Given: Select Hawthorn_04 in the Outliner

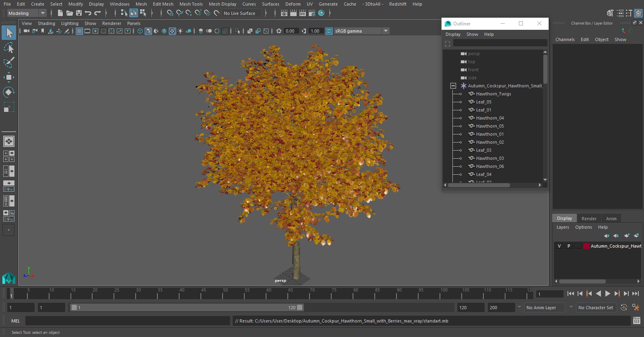Looking at the screenshot, I should click(490, 118).
